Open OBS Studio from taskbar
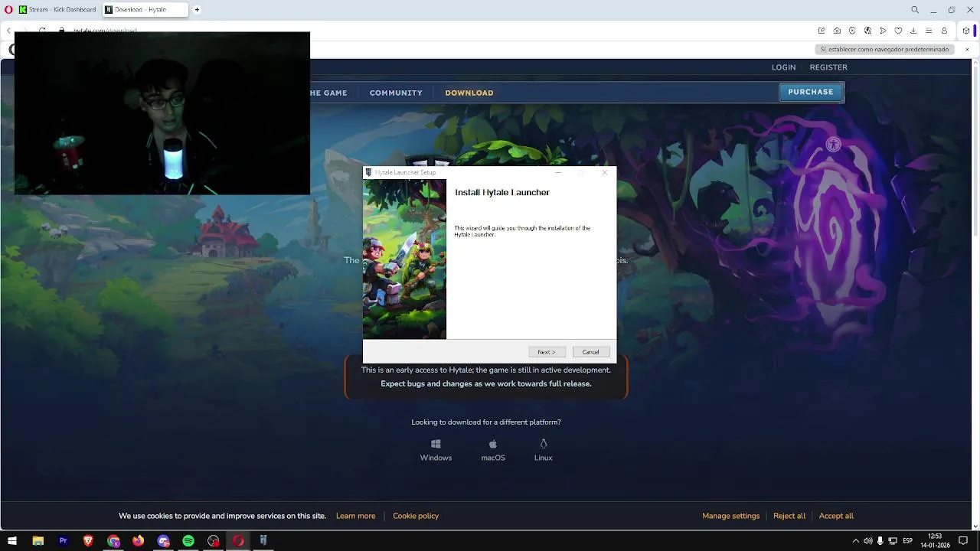 pos(214,541)
